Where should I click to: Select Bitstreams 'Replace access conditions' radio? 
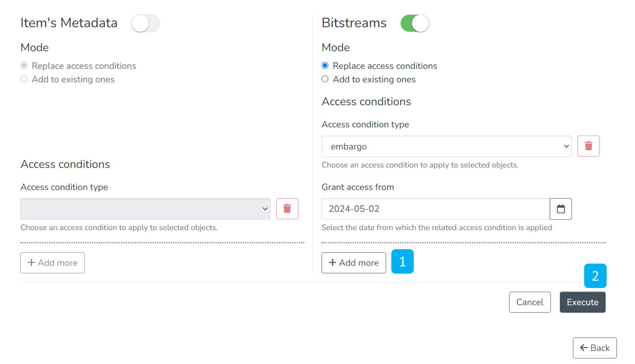point(325,66)
